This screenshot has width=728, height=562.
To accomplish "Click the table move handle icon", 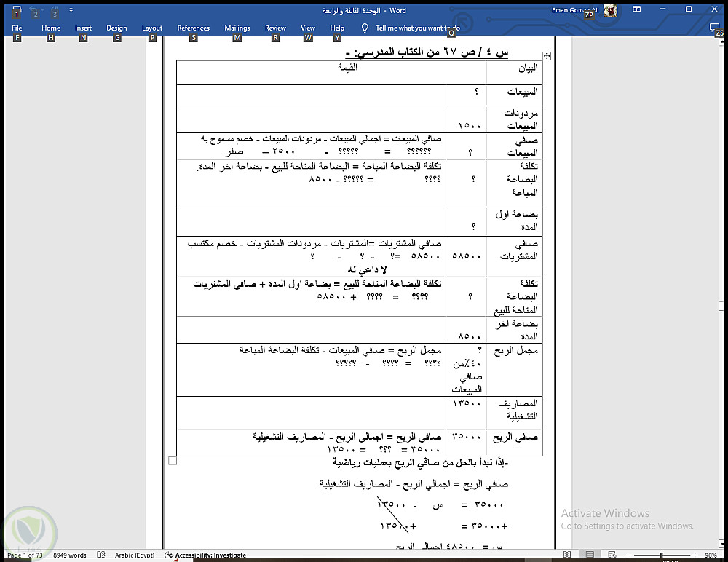I will (547, 56).
